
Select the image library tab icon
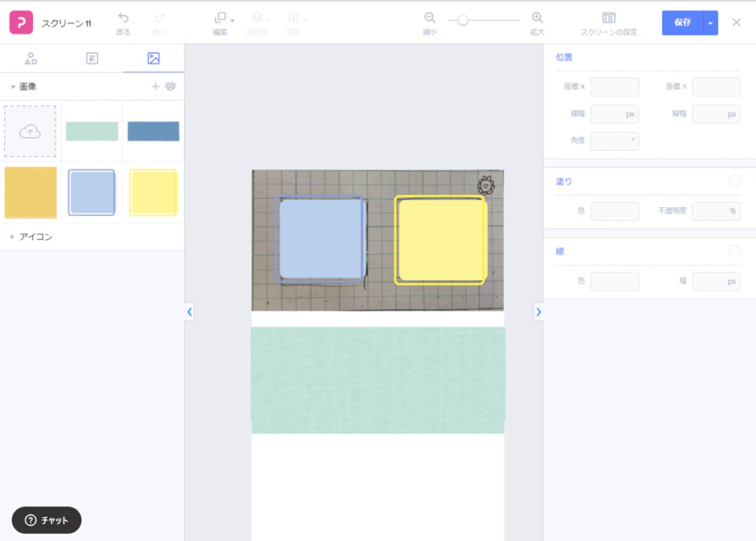153,59
